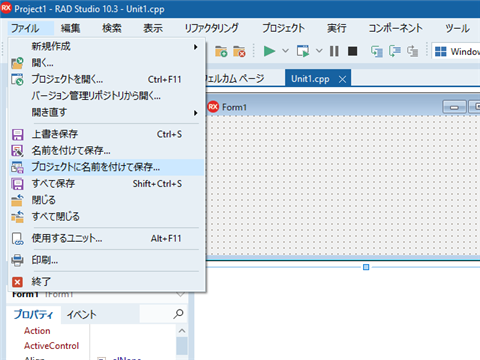Screen dimensions: 480x360
Task: Choose 印刷... menu entry
Action: click(106, 260)
